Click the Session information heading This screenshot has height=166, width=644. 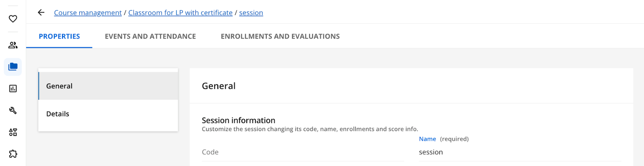pos(238,121)
